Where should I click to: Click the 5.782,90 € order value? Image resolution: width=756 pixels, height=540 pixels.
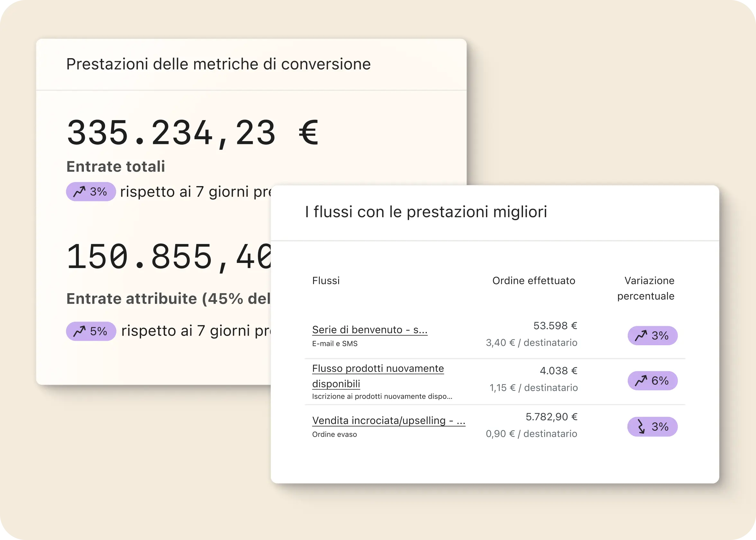click(551, 417)
